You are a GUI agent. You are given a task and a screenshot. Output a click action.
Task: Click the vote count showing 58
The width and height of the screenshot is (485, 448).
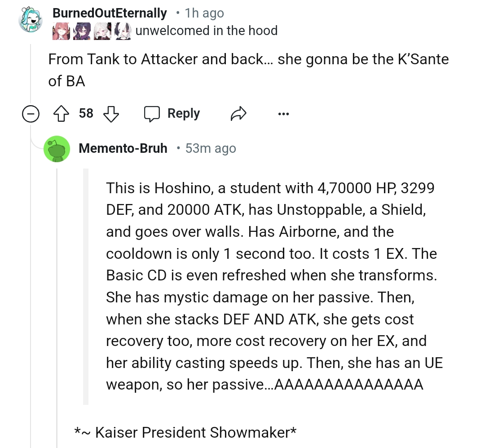pos(86,113)
